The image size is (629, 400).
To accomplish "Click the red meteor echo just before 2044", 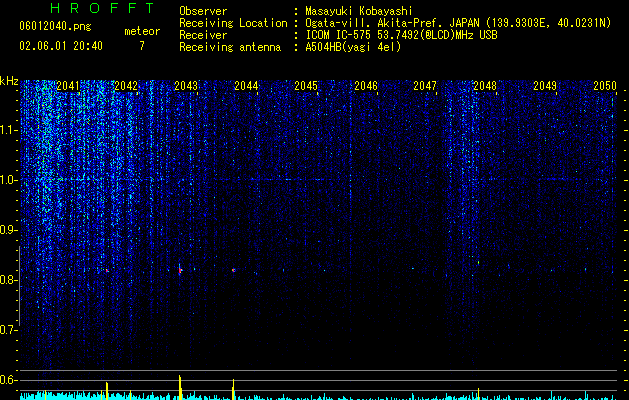I will [233, 270].
